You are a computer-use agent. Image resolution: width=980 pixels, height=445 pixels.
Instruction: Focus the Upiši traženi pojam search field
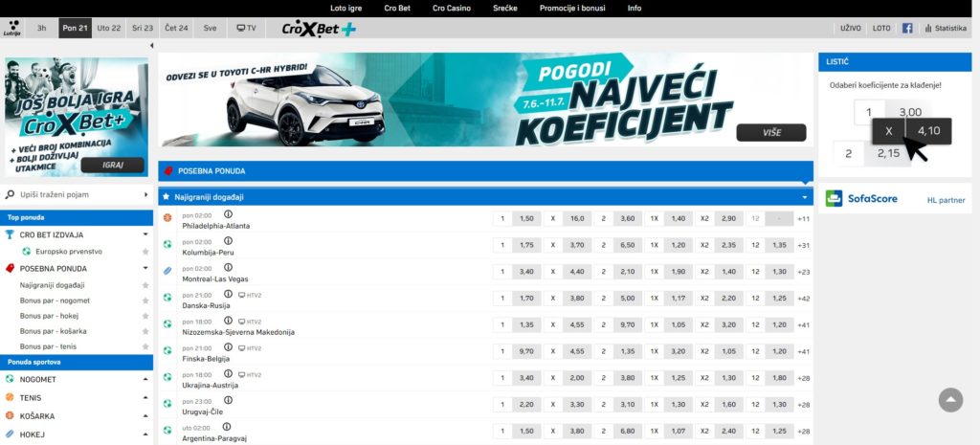77,195
